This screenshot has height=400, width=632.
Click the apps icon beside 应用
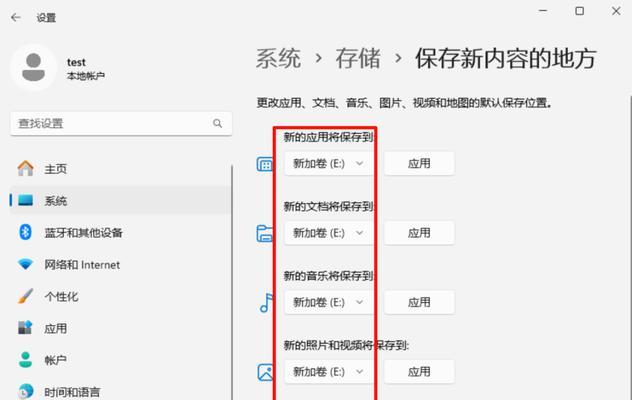point(25,327)
